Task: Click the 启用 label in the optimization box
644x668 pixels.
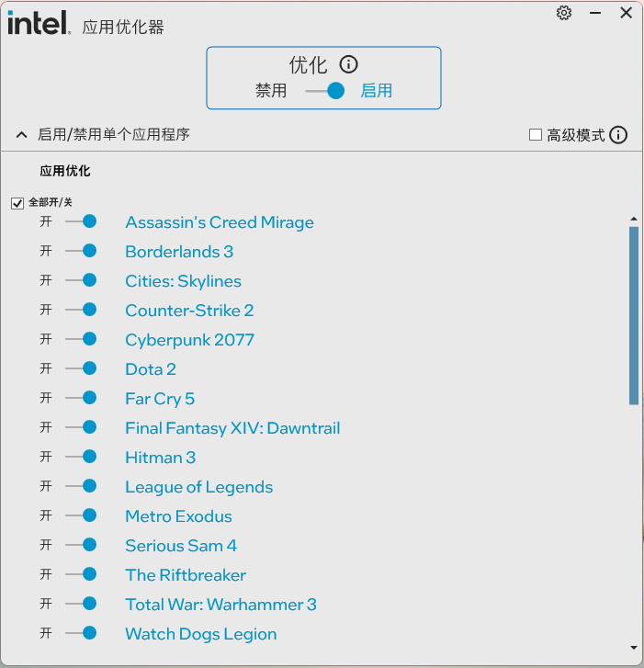Action: click(x=376, y=91)
